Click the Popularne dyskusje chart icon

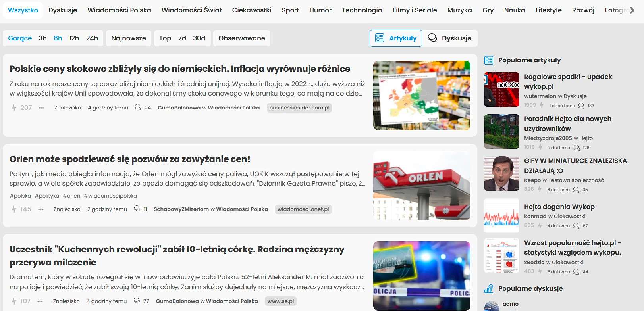pos(489,288)
